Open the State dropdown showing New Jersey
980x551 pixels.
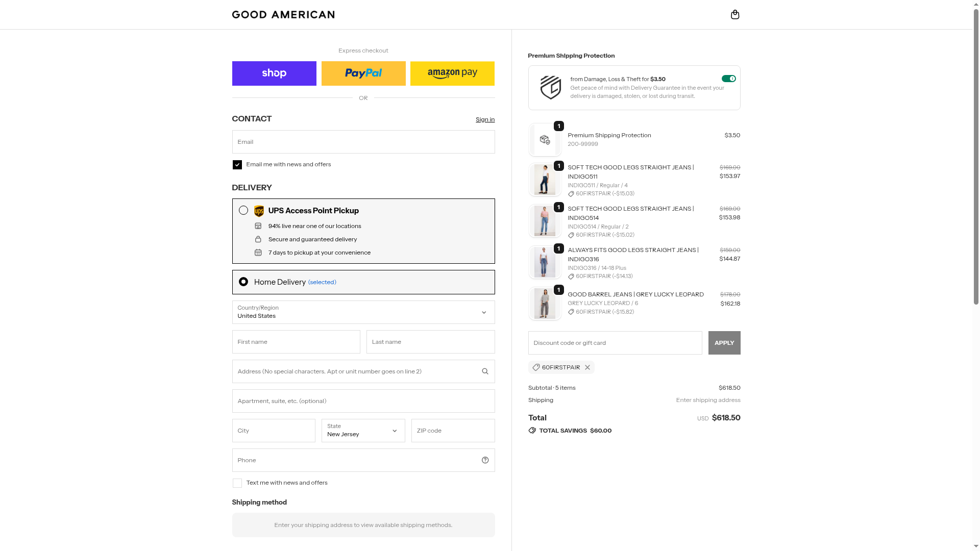pyautogui.click(x=363, y=431)
